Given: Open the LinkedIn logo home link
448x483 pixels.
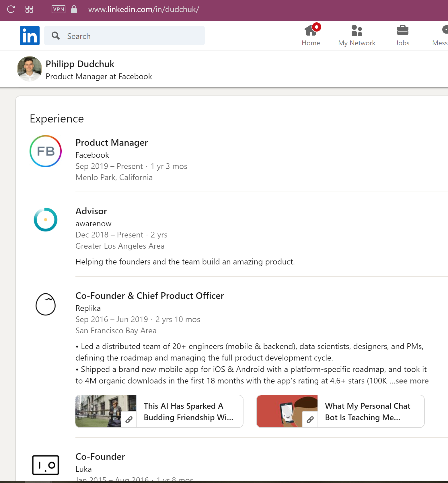Looking at the screenshot, I should (x=30, y=36).
